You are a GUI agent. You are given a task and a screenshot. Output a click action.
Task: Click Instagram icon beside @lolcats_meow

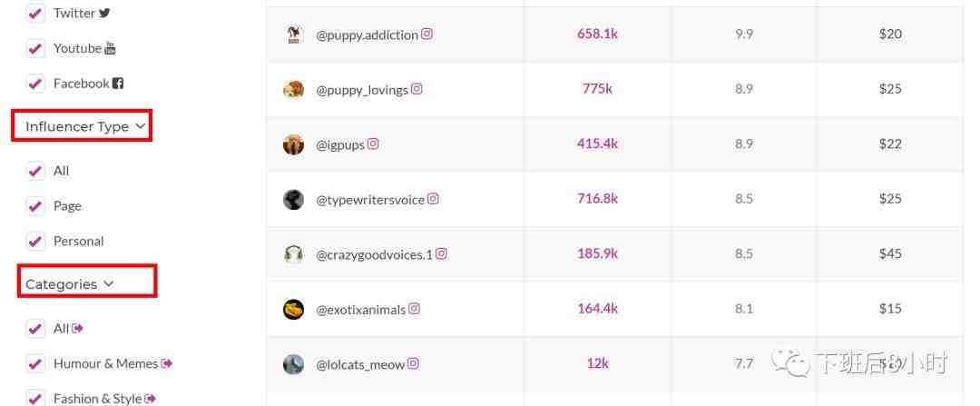[x=414, y=364]
